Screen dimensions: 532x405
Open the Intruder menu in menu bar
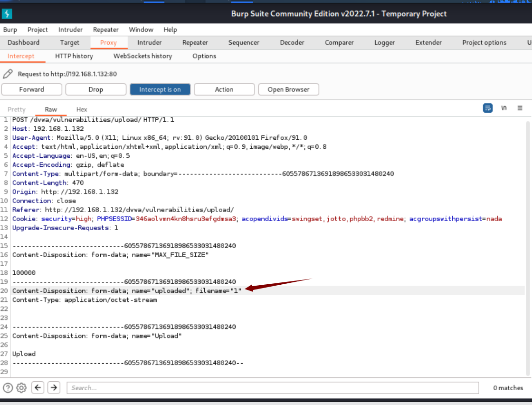pos(70,29)
